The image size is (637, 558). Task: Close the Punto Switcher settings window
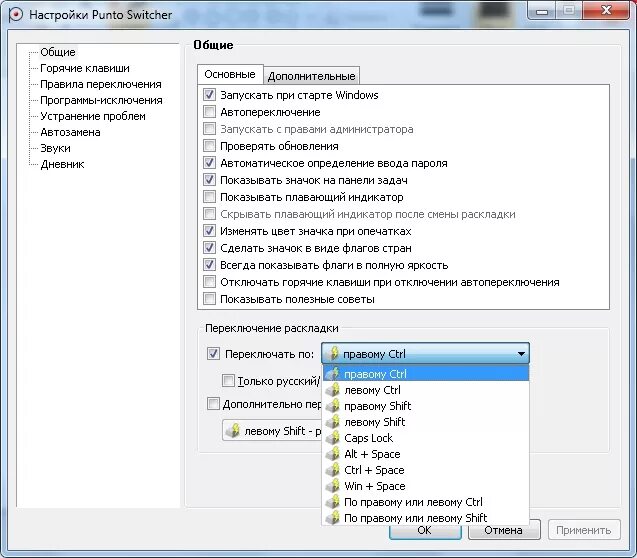[607, 10]
